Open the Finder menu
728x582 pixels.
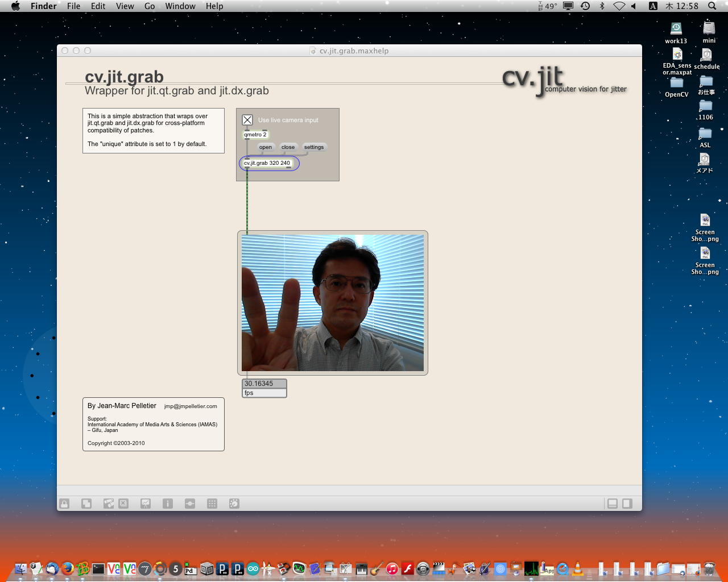(44, 6)
